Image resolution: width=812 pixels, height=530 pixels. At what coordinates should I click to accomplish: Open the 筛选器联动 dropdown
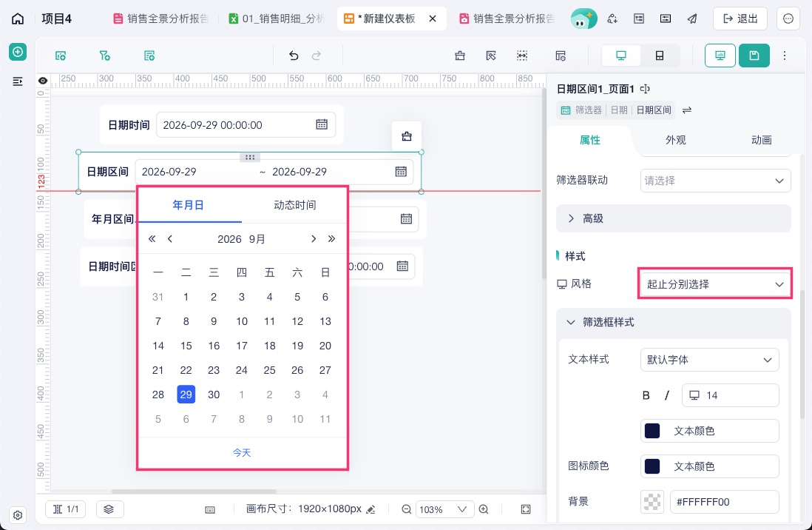coord(716,181)
